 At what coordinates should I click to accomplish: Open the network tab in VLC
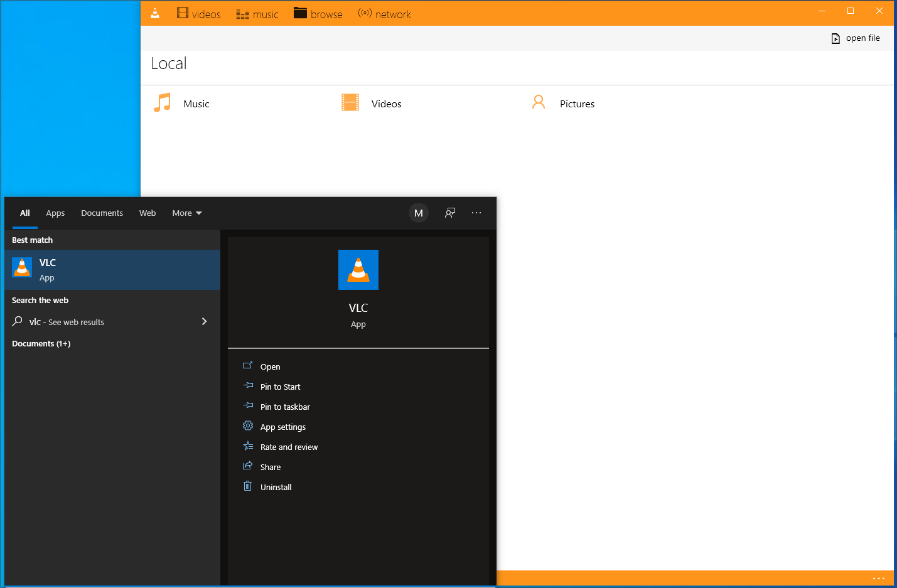[384, 14]
